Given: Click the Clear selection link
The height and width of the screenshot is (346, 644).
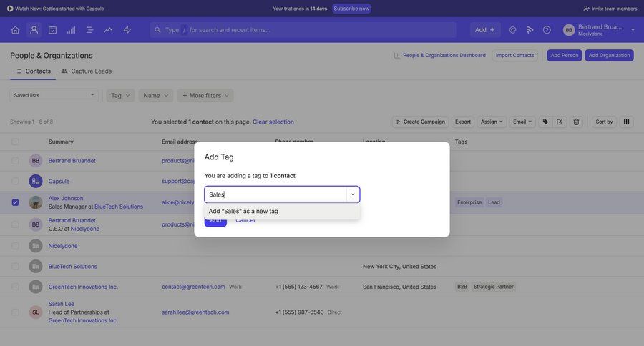Looking at the screenshot, I should click(x=273, y=122).
